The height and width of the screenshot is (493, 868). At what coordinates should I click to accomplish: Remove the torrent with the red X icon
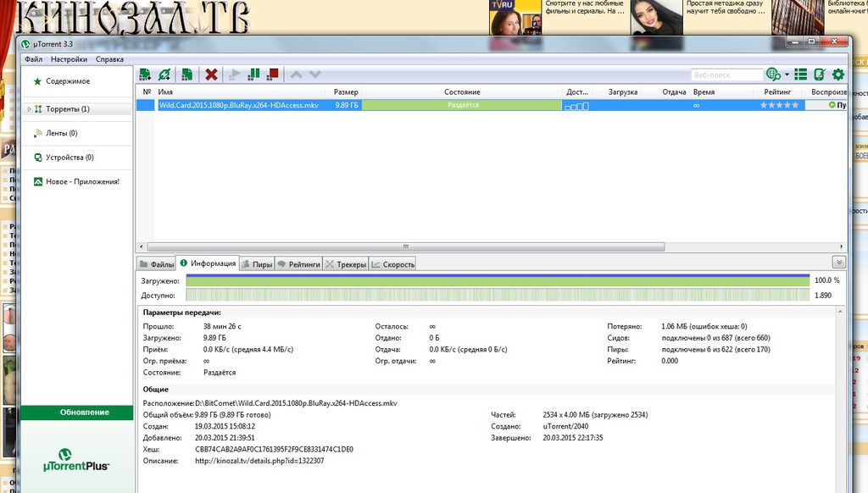click(x=211, y=75)
